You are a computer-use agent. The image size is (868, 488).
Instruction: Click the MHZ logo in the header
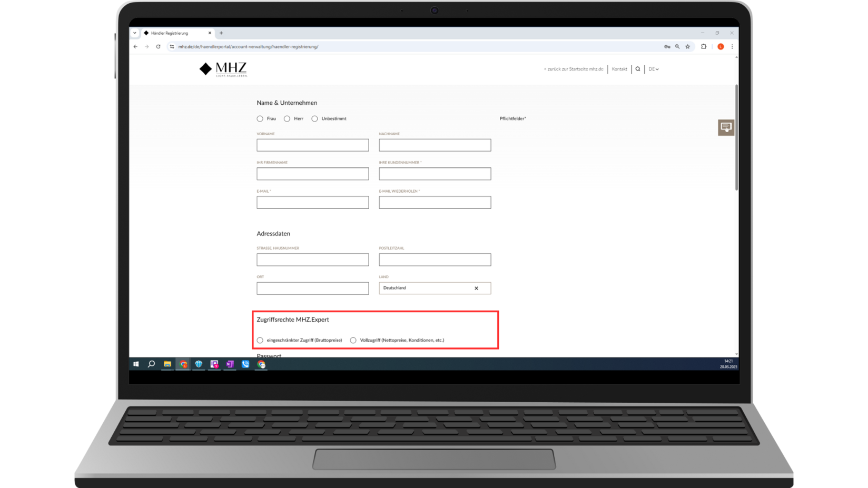pos(223,69)
